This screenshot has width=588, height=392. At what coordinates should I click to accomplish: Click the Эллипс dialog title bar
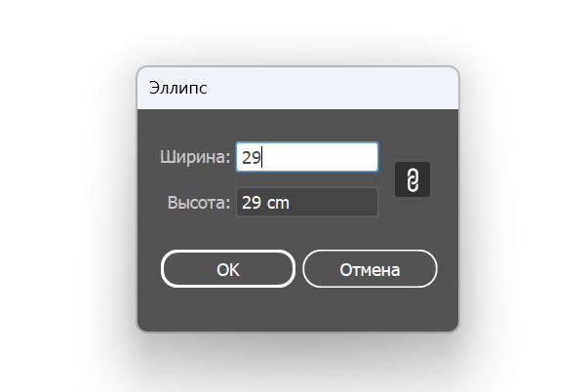point(297,88)
